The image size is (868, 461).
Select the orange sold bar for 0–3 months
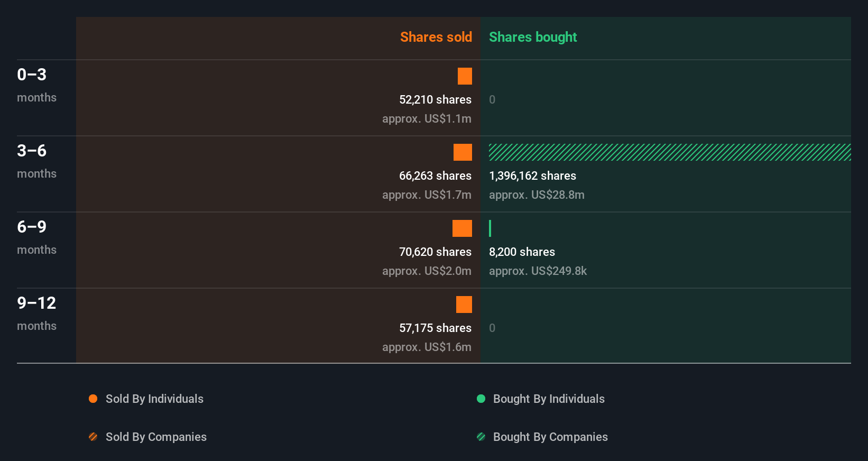[465, 76]
